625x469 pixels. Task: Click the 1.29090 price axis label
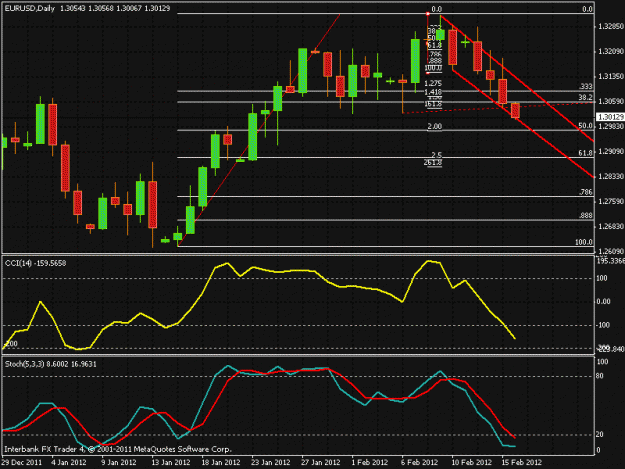click(611, 151)
